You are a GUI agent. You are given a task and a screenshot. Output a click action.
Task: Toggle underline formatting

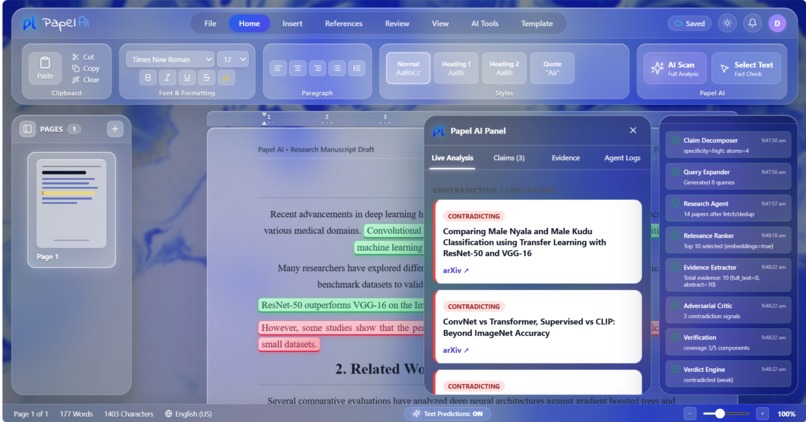point(187,78)
